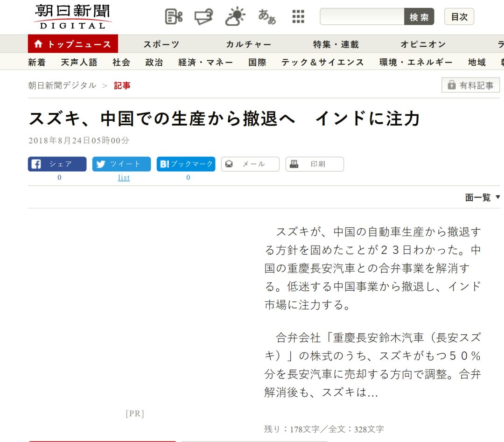This screenshot has width=504, height=442.
Task: Click the 残り:178文字/全文:328文字 text
Action: coord(324,429)
